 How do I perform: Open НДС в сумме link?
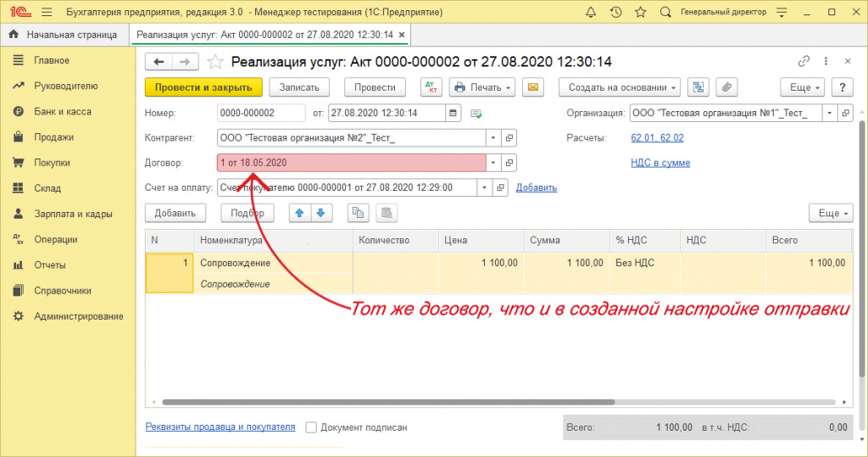pos(660,163)
